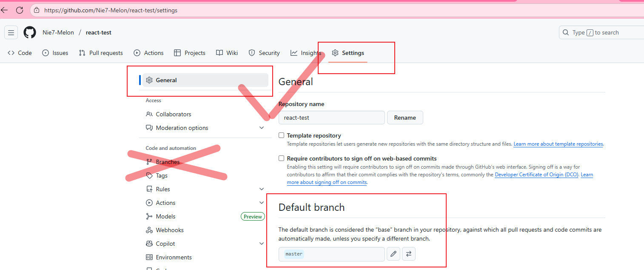Image resolution: width=644 pixels, height=270 pixels.
Task: Open Collaborators access settings
Action: point(173,114)
